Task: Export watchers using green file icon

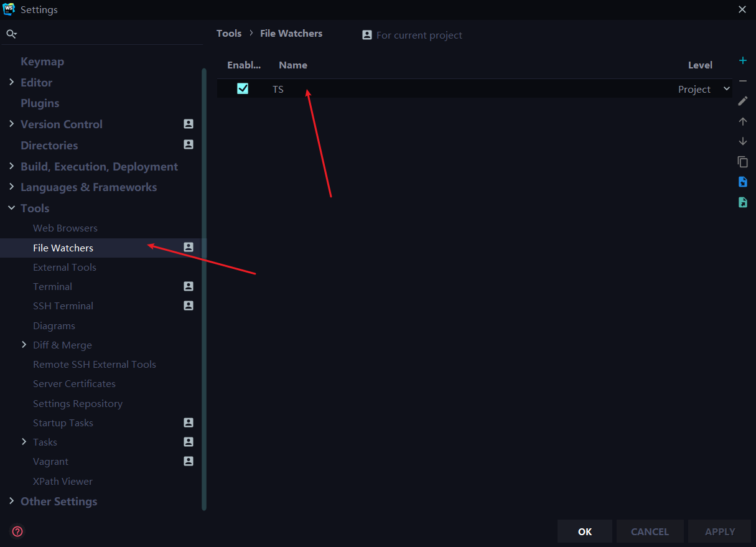Action: coord(742,202)
